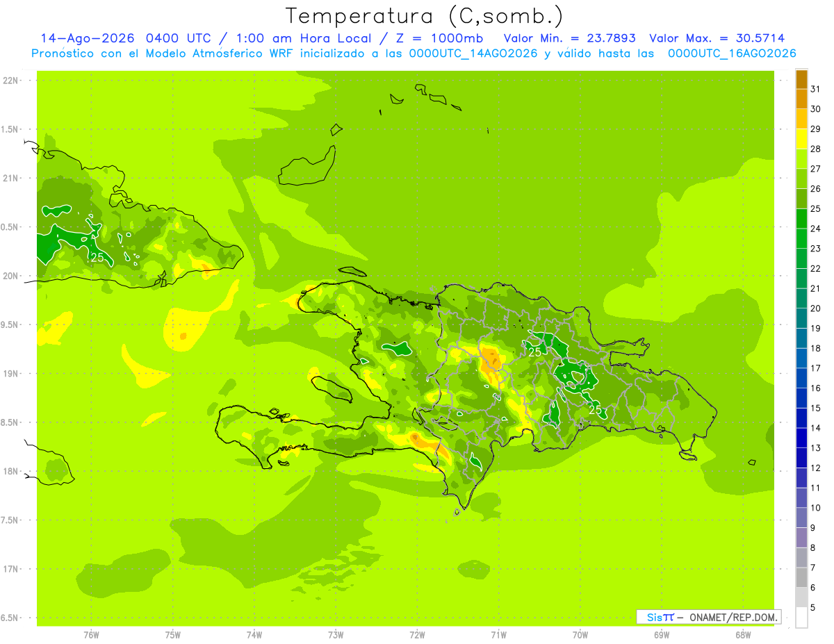Click the 'Z = 1000mb' level text

pyautogui.click(x=438, y=38)
